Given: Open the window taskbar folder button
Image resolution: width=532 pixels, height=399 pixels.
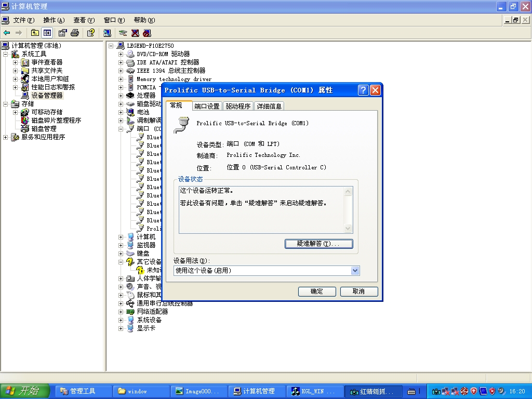Looking at the screenshot, I should pos(140,392).
